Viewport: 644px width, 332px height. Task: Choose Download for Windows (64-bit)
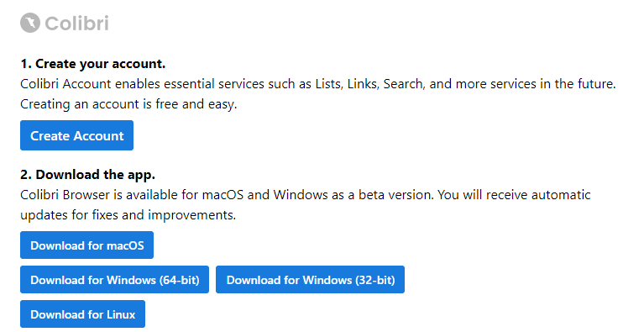[x=114, y=279]
